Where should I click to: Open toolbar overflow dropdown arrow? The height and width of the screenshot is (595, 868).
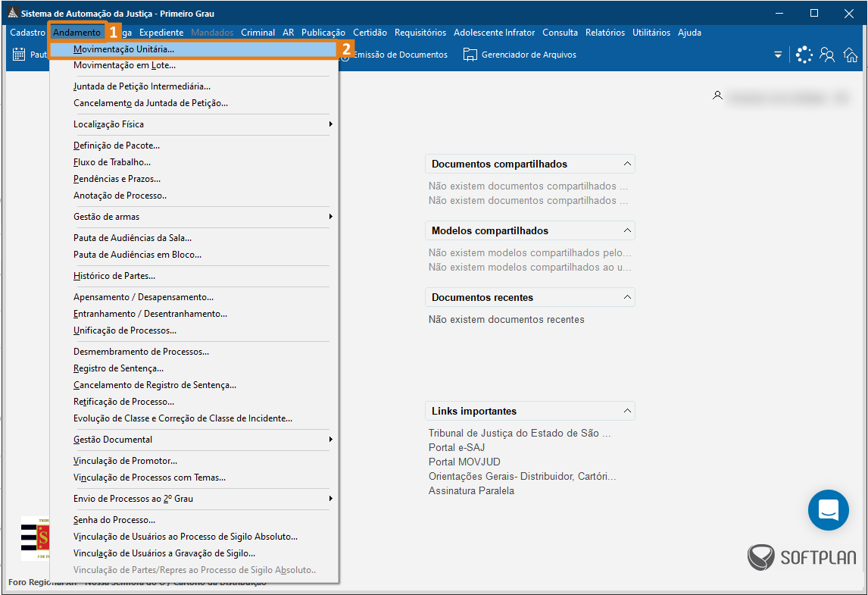(x=778, y=55)
